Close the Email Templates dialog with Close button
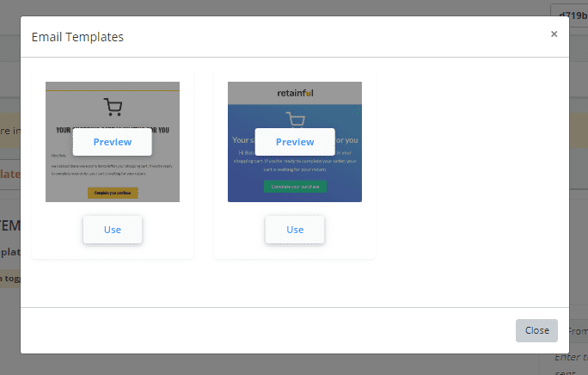Image resolution: width=588 pixels, height=375 pixels. [x=536, y=331]
